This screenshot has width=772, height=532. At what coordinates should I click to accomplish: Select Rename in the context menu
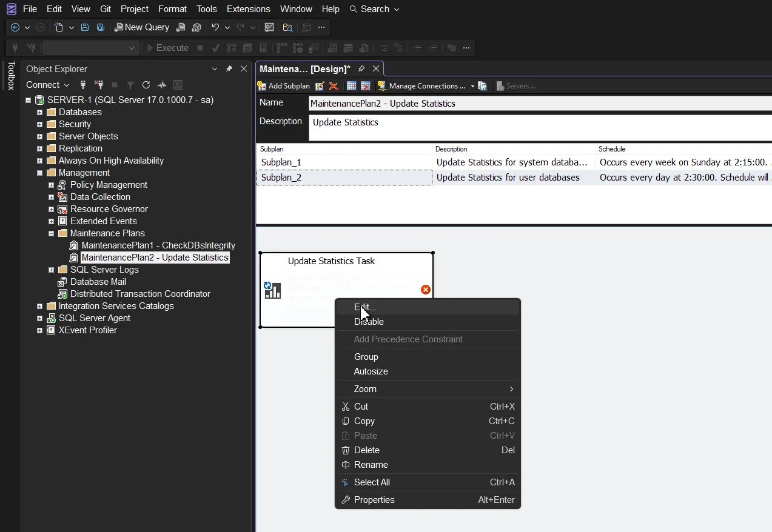[371, 465]
